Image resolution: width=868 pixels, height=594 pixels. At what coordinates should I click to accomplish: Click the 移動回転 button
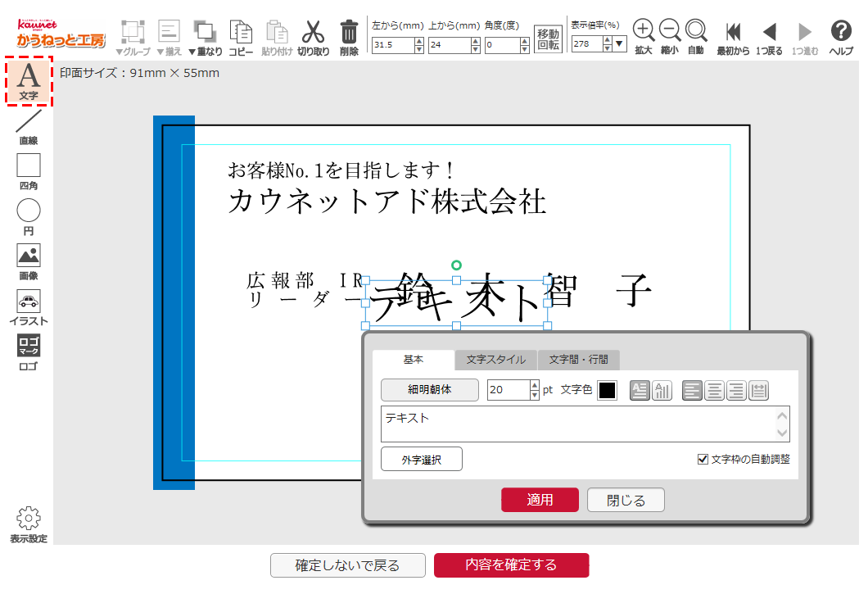[x=548, y=39]
